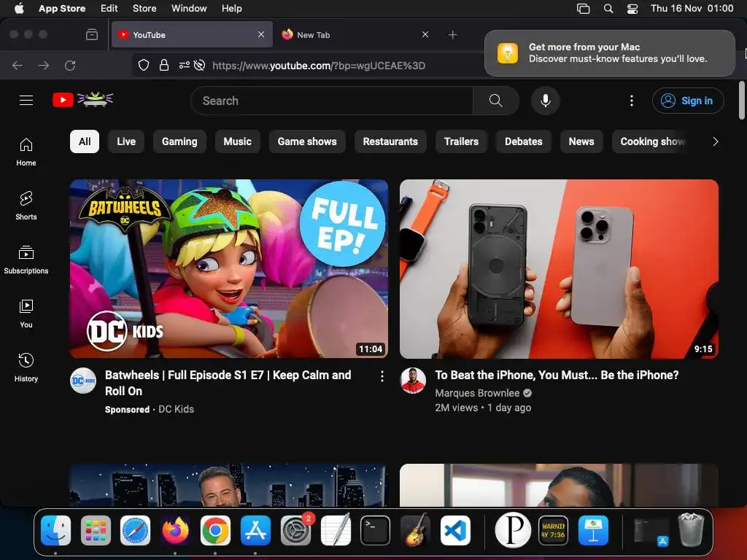This screenshot has height=560, width=747.
Task: Open the Help menu
Action: 231,8
